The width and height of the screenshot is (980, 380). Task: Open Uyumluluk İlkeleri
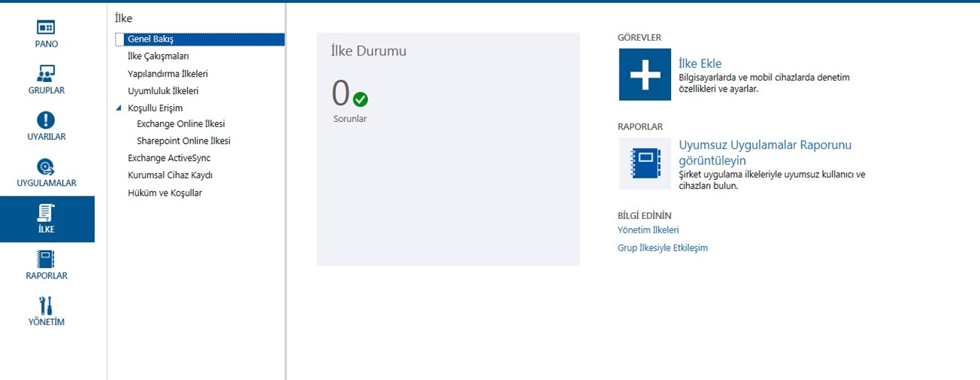[x=163, y=91]
